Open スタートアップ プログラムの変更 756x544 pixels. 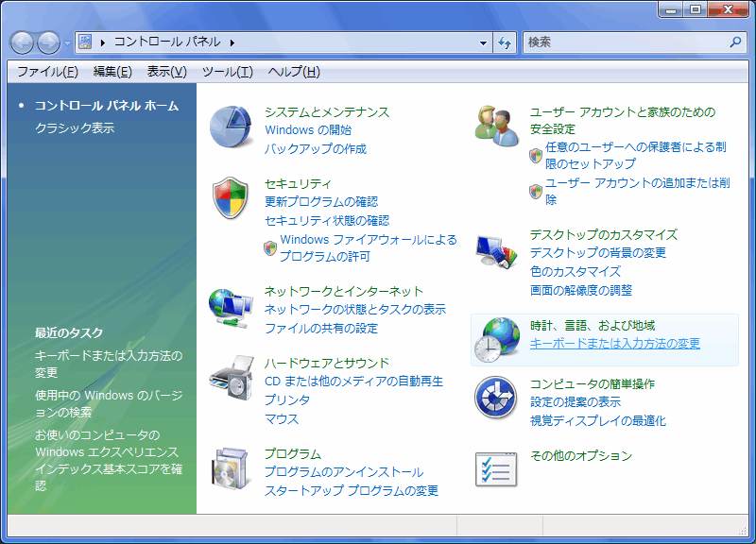click(352, 490)
